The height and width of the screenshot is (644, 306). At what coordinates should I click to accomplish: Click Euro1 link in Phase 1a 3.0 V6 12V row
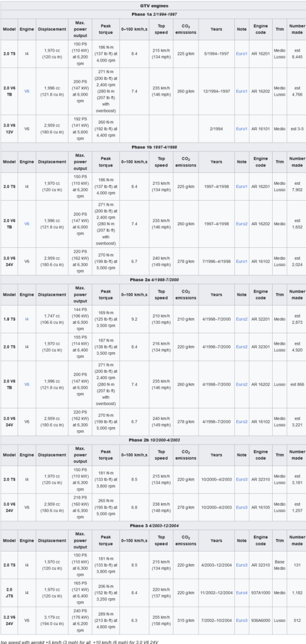click(242, 129)
